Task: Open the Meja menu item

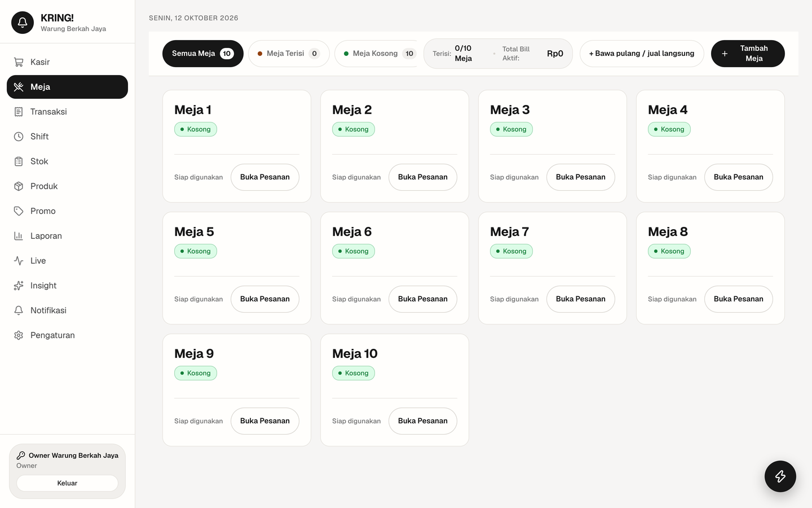Action: pos(67,87)
